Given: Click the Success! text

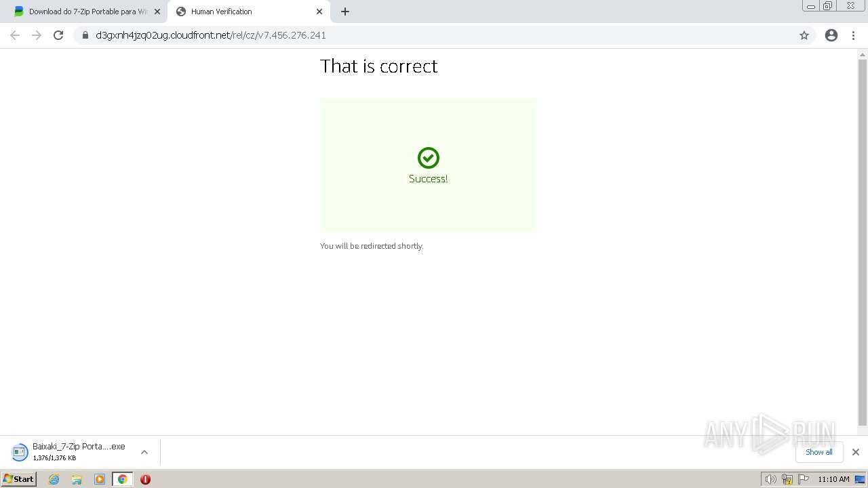Looking at the screenshot, I should 429,179.
